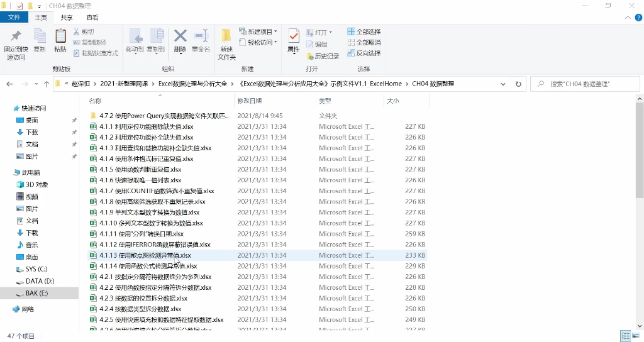The image size is (644, 342).
Task: Open Videos in navigation pane
Action: click(x=27, y=197)
